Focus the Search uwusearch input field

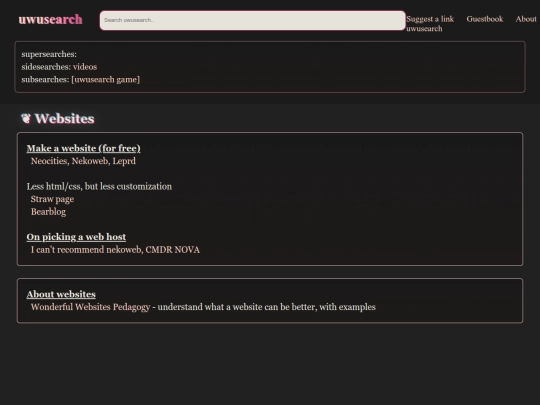[x=252, y=20]
